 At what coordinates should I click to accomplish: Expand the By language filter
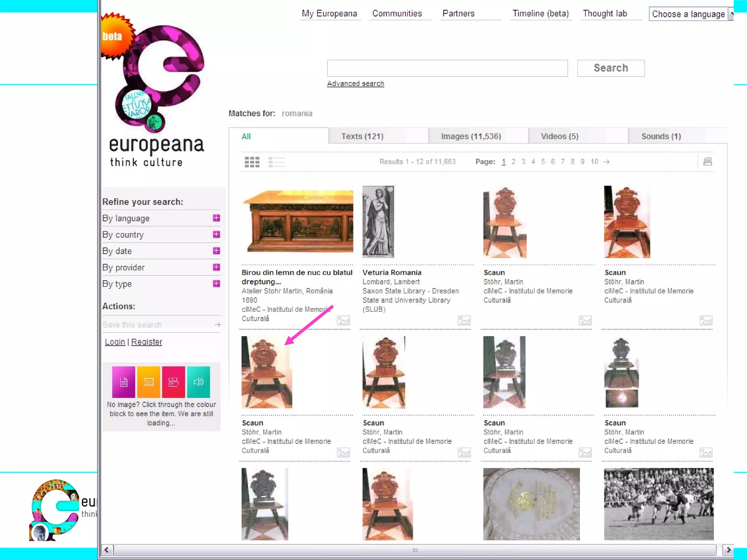tap(216, 218)
